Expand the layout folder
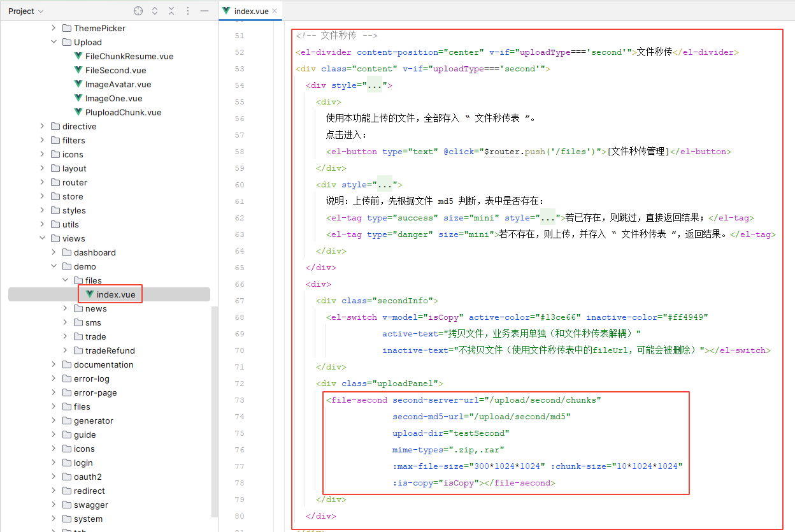The height and width of the screenshot is (532, 795). tap(43, 168)
